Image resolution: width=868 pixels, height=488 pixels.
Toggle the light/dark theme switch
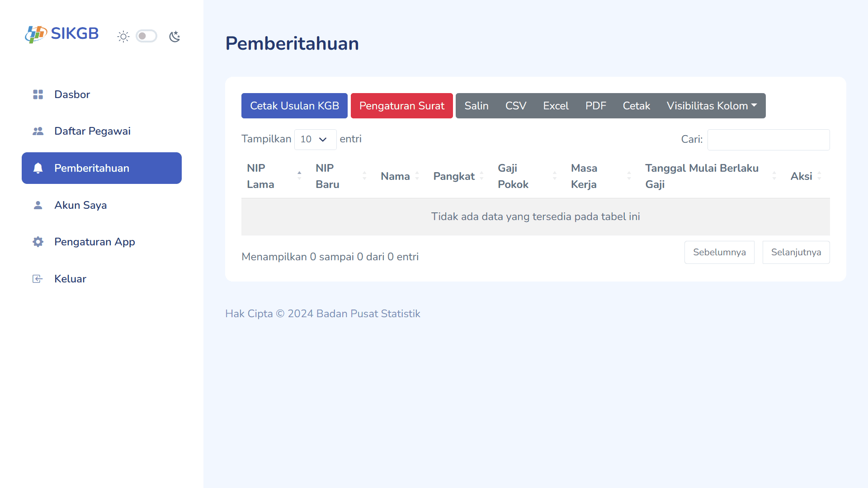click(146, 36)
